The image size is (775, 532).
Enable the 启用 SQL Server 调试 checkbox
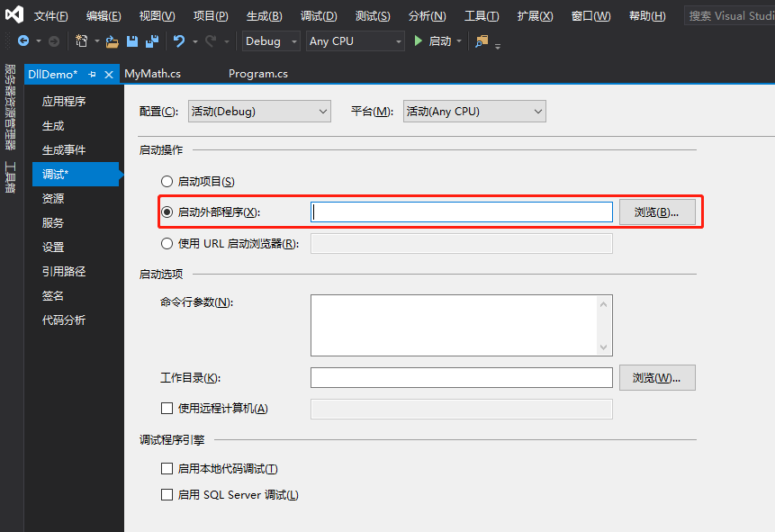167,495
